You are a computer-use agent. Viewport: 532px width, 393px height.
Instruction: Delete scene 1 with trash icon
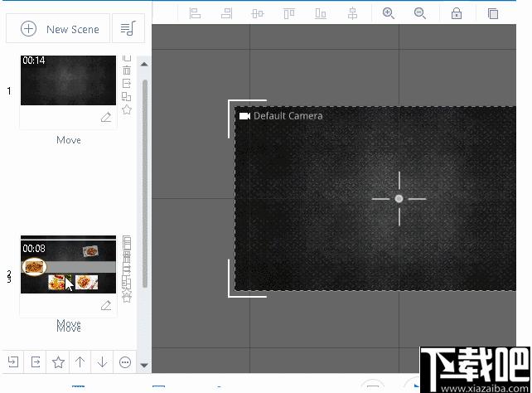pos(127,70)
